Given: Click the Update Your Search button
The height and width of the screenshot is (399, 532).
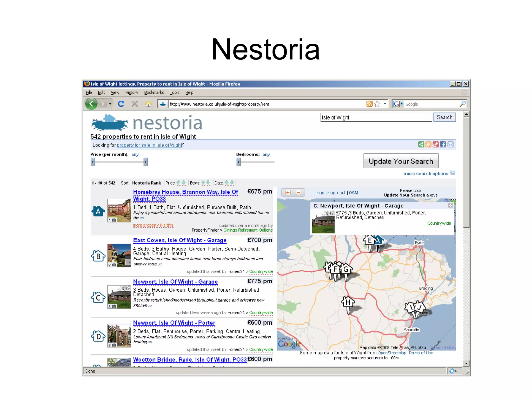Looking at the screenshot, I should click(401, 161).
